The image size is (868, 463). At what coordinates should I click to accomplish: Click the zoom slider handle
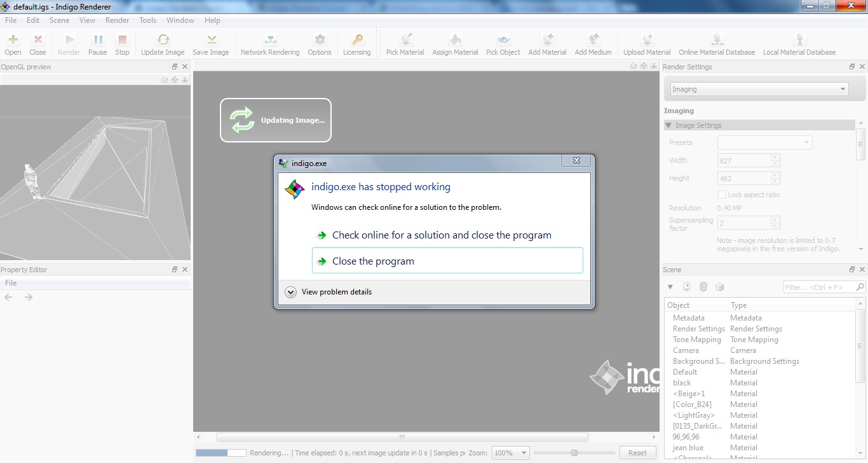click(574, 453)
